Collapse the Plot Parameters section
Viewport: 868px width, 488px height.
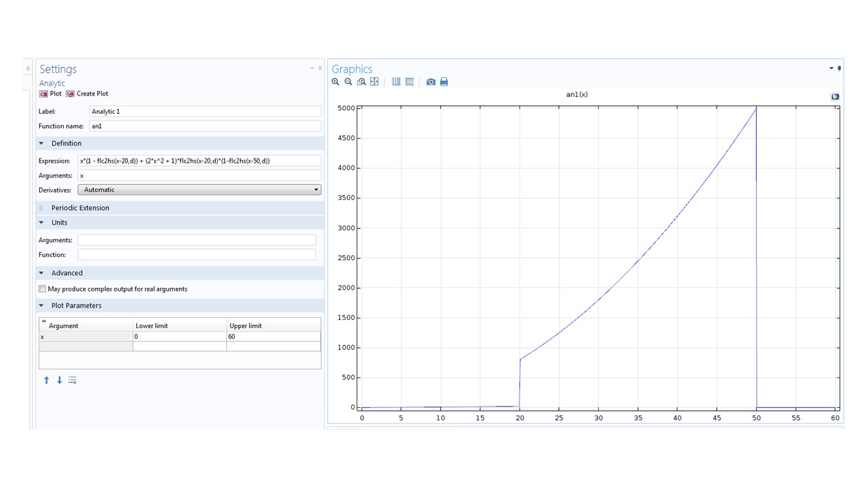pyautogui.click(x=41, y=306)
